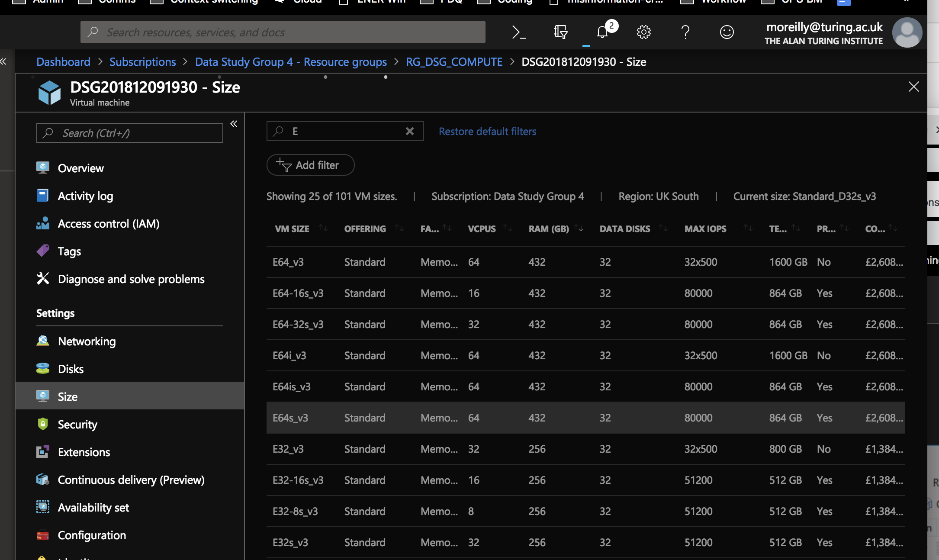Select the E32-8s_v3 VM size row
This screenshot has height=560, width=939.
pos(295,511)
